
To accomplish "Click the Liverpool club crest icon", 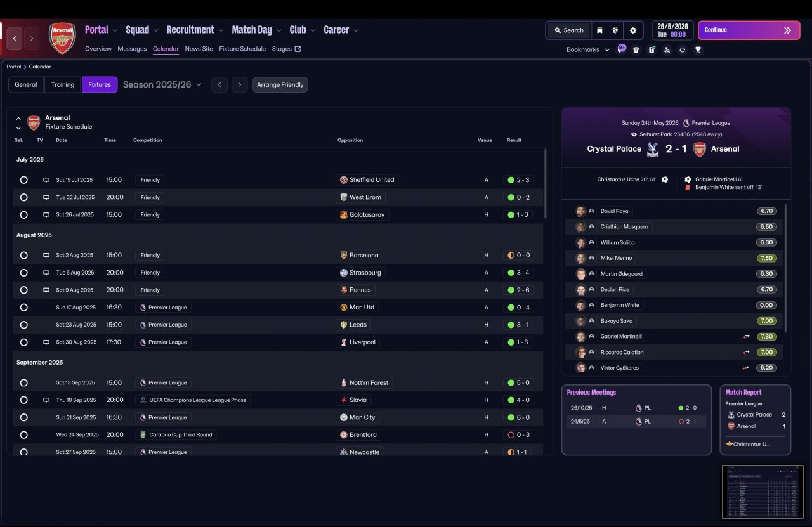I will [344, 342].
